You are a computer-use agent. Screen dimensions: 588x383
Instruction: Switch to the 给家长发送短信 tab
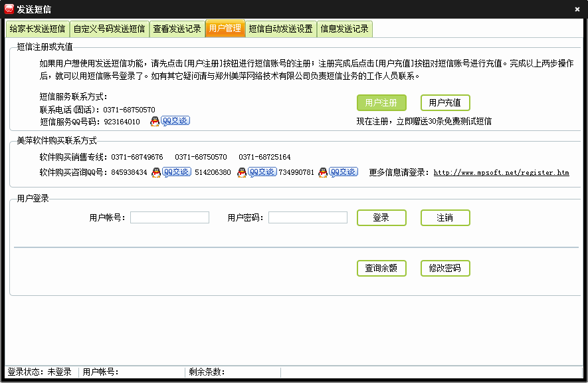click(37, 29)
